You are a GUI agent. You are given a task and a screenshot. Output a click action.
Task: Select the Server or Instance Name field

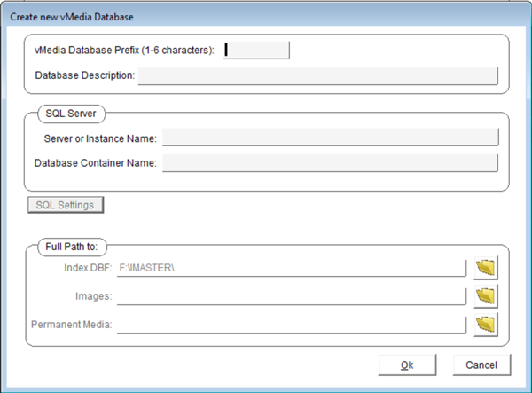331,138
